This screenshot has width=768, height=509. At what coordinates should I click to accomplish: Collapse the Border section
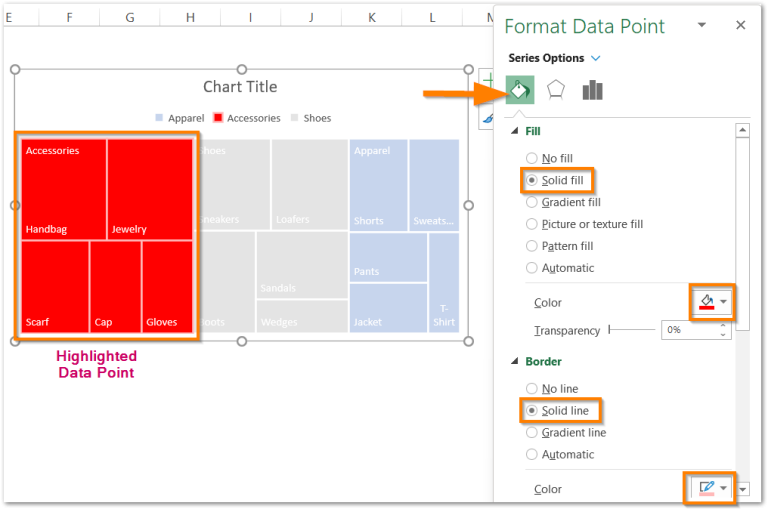click(515, 362)
